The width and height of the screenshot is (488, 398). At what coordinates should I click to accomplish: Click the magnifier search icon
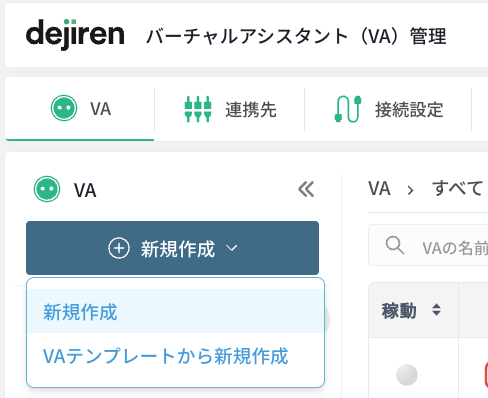(x=395, y=246)
